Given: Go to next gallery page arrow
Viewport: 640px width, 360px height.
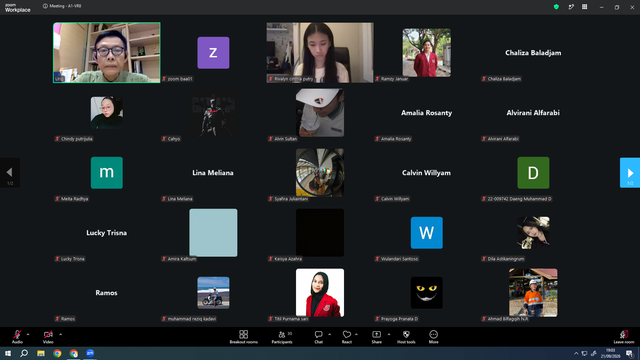Looking at the screenshot, I should tap(630, 173).
